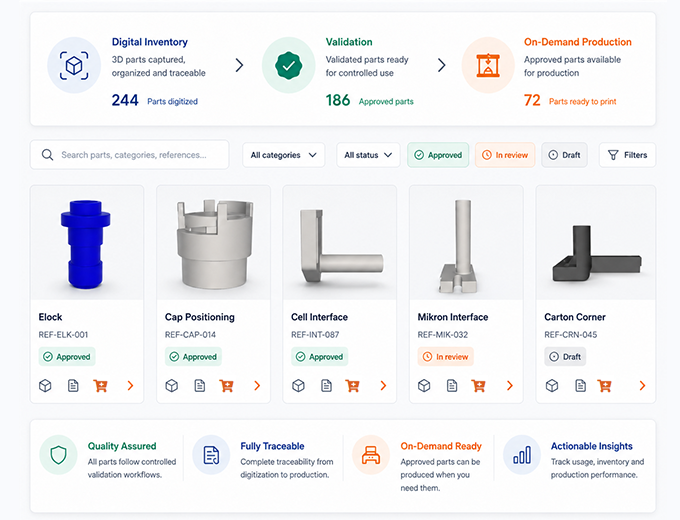
Task: Open Carton Corner document icon
Action: pos(580,386)
